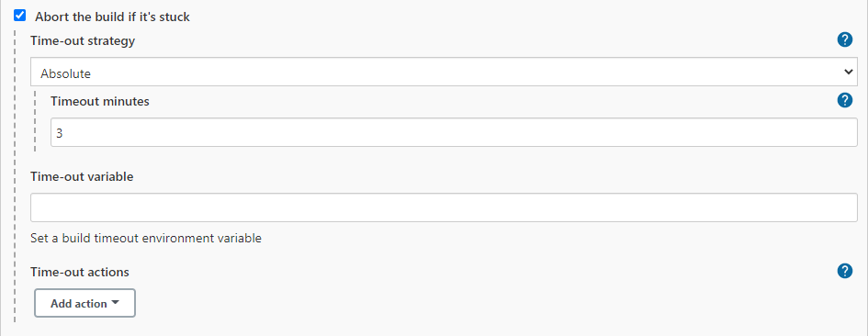Click the chevron arrow of strategy select
The image size is (868, 336).
coord(848,72)
